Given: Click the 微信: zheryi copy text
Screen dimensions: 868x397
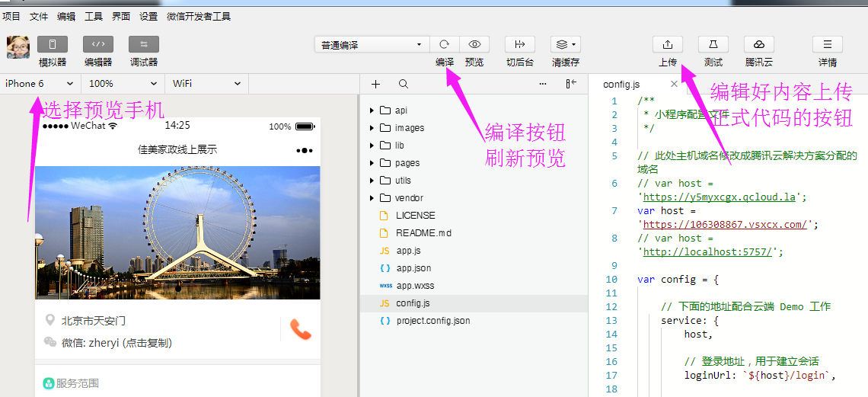Looking at the screenshot, I should click(x=116, y=343).
